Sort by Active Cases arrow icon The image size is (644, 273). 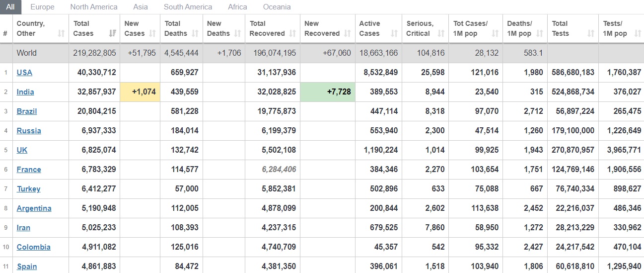394,33
